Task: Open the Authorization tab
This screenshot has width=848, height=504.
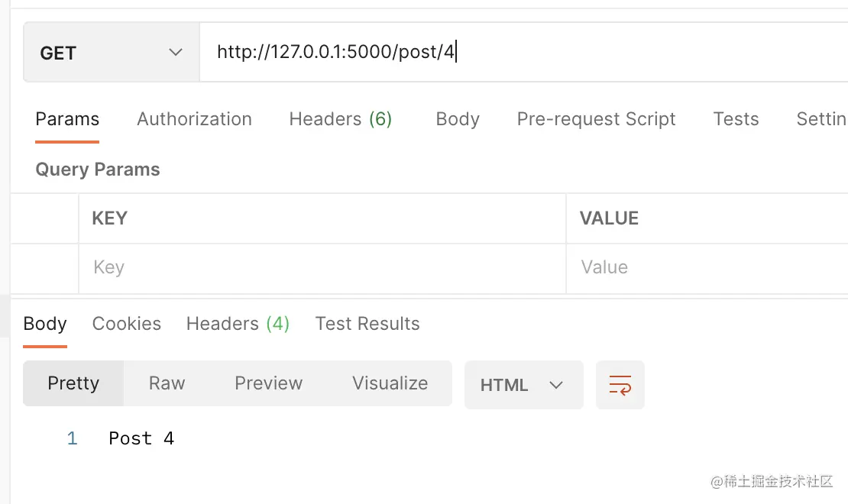Action: 194,119
